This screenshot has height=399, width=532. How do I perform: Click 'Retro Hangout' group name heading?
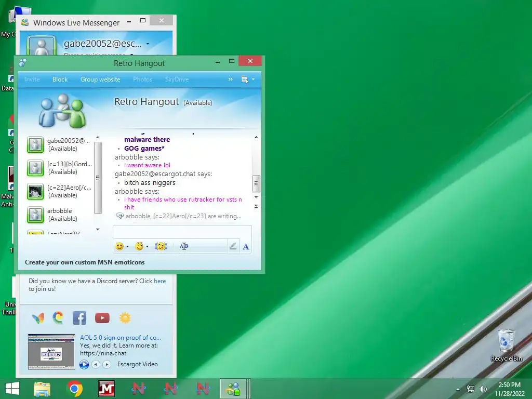(x=147, y=102)
